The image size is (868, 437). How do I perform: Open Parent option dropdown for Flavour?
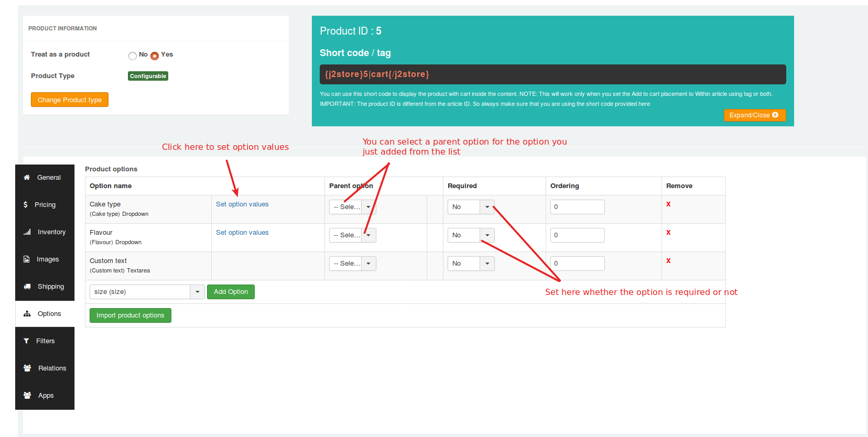pyautogui.click(x=368, y=235)
